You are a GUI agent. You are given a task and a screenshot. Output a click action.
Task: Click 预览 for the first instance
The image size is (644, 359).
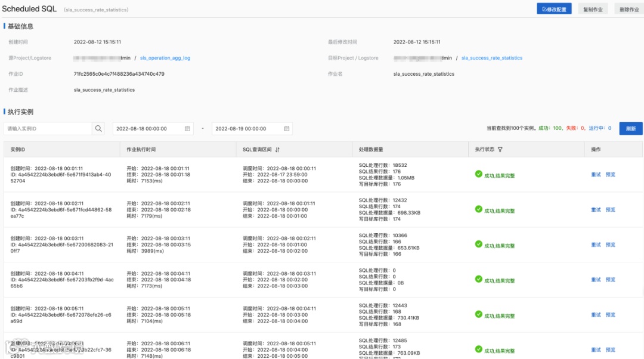pyautogui.click(x=611, y=175)
